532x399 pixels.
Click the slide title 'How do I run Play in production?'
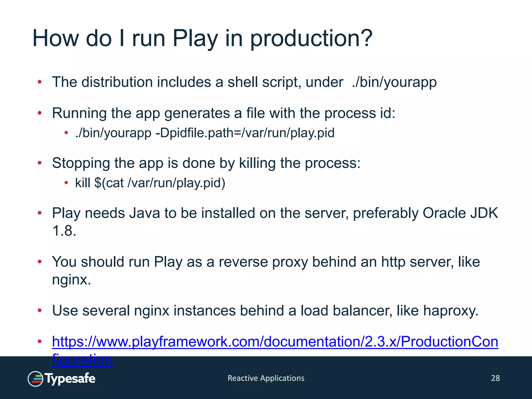202,38
